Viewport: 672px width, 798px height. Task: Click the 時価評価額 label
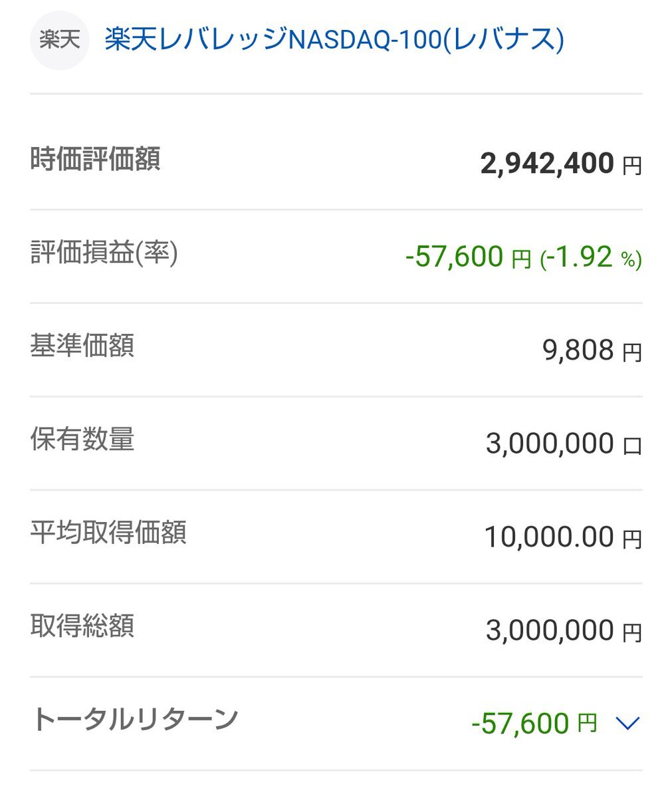pos(95,160)
